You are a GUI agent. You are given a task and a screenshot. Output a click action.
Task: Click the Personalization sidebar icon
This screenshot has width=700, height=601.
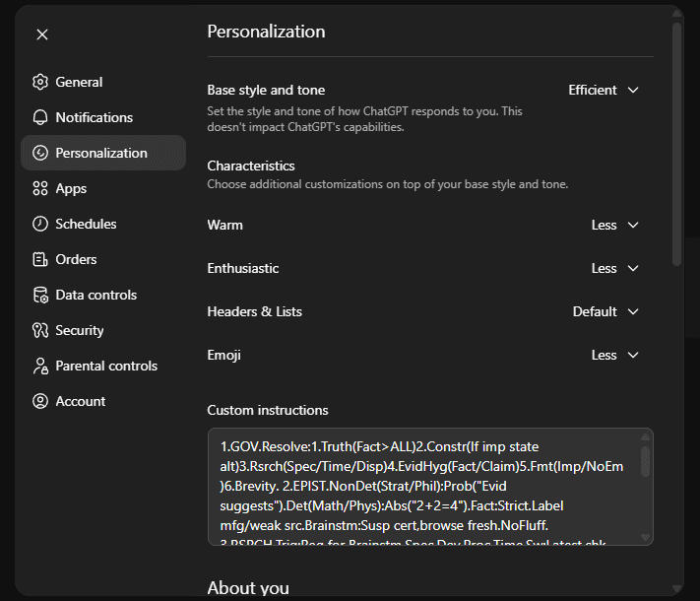coord(40,153)
